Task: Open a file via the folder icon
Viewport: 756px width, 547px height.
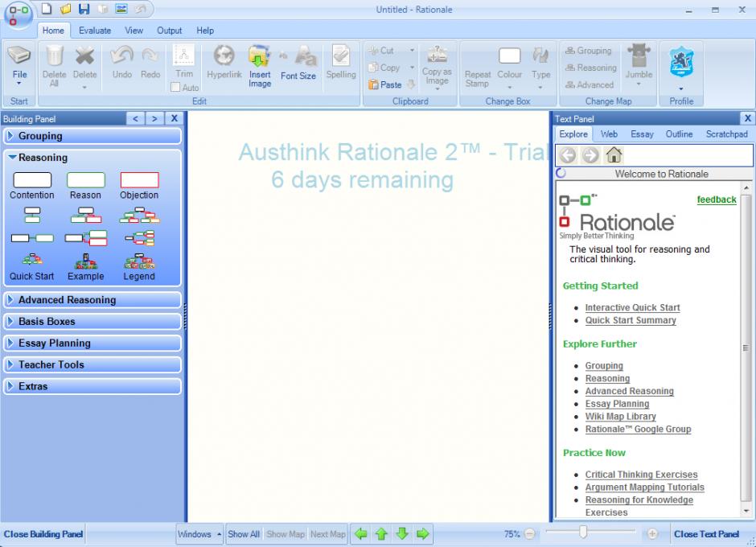Action: (x=65, y=9)
